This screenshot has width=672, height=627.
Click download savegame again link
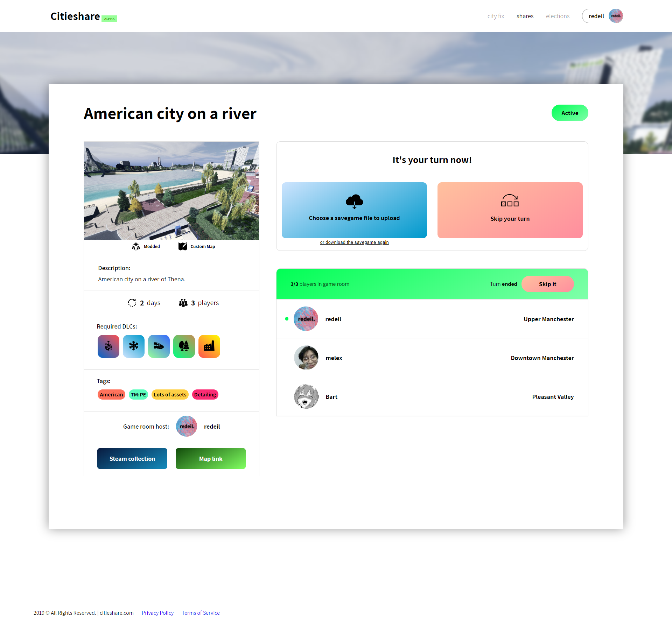pos(354,242)
